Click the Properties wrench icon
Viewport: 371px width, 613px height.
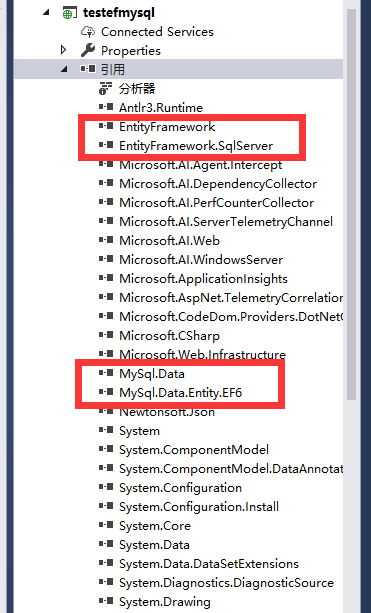click(88, 50)
